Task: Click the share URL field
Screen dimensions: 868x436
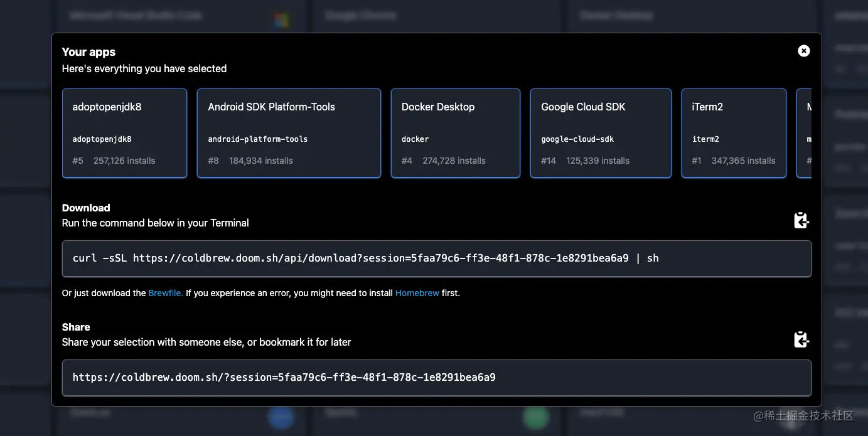Action: 437,378
